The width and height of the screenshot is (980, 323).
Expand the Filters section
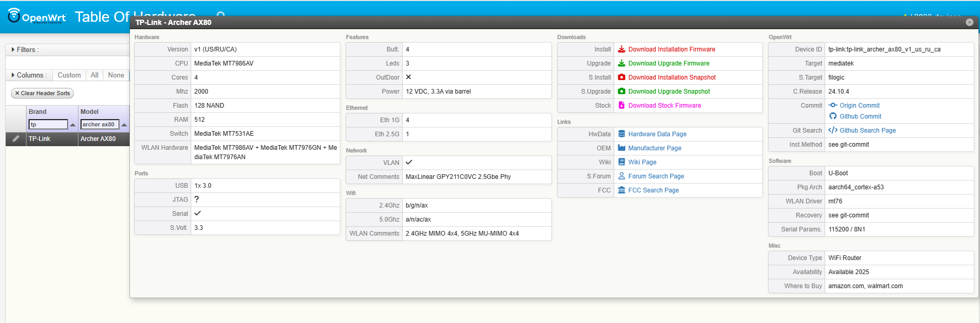25,50
